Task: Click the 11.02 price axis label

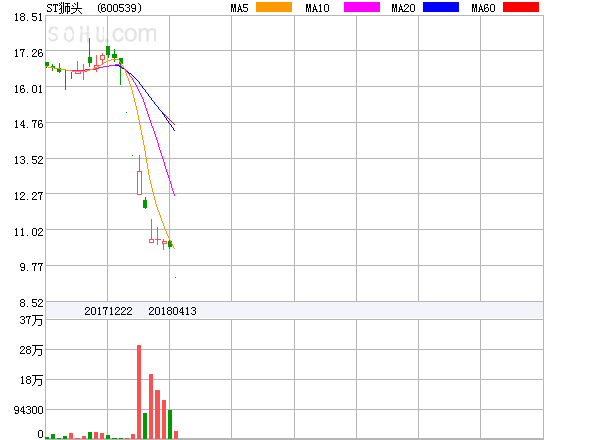Action: [29, 232]
